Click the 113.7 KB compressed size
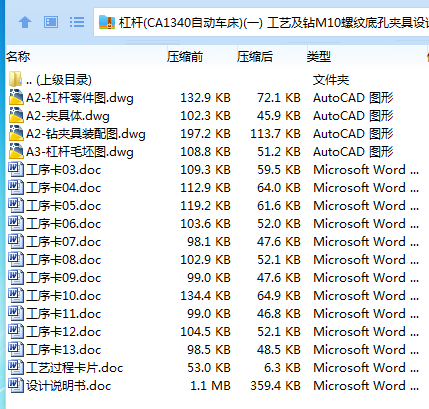This screenshot has height=409, width=429. 275,134
